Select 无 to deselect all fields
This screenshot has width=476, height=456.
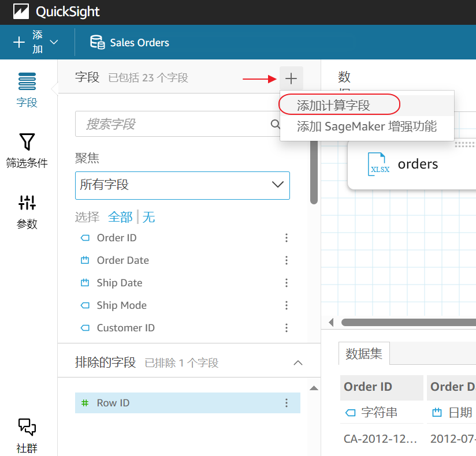pos(148,218)
